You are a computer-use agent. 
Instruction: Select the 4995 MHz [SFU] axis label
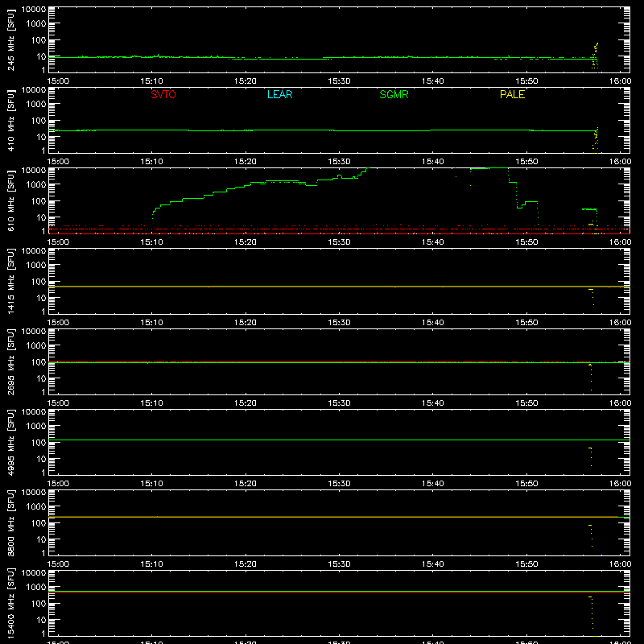(11, 442)
